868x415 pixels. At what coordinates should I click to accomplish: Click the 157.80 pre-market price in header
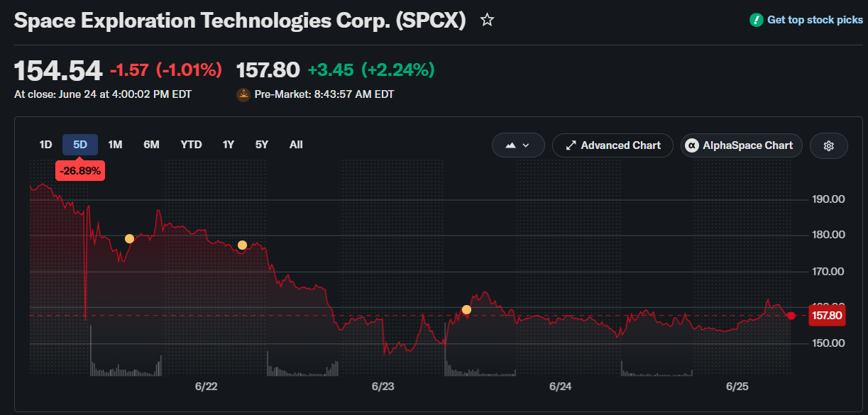click(268, 70)
